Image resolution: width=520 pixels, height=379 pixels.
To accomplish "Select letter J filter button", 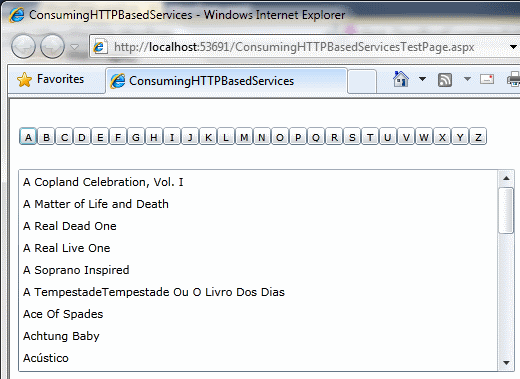I will [x=190, y=137].
